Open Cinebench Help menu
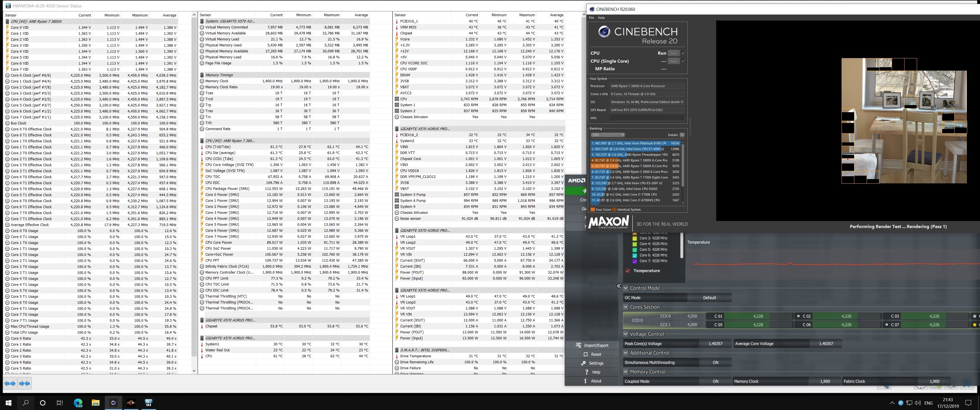The height and width of the screenshot is (410, 980). click(601, 18)
